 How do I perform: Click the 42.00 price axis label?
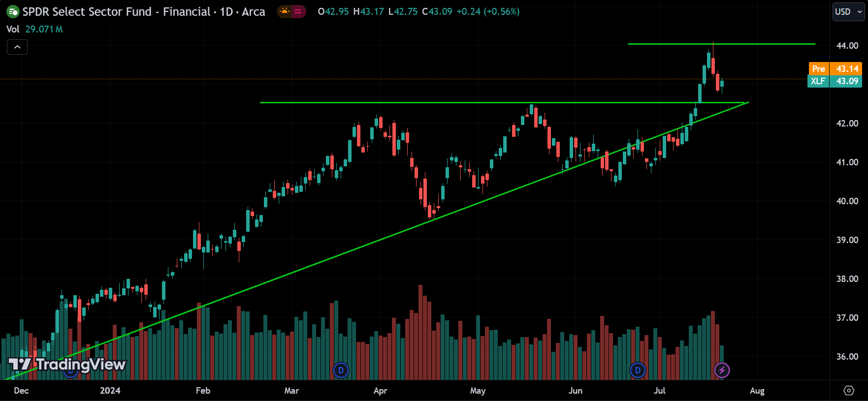coord(847,123)
